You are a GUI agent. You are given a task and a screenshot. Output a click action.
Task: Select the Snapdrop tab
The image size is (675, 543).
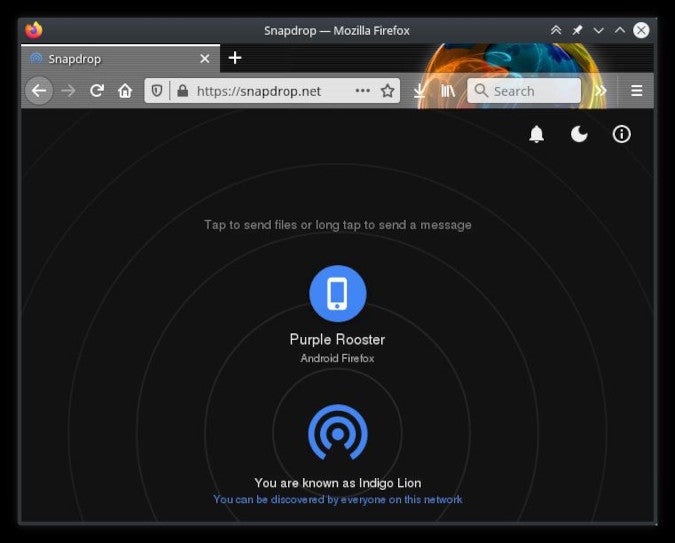110,59
